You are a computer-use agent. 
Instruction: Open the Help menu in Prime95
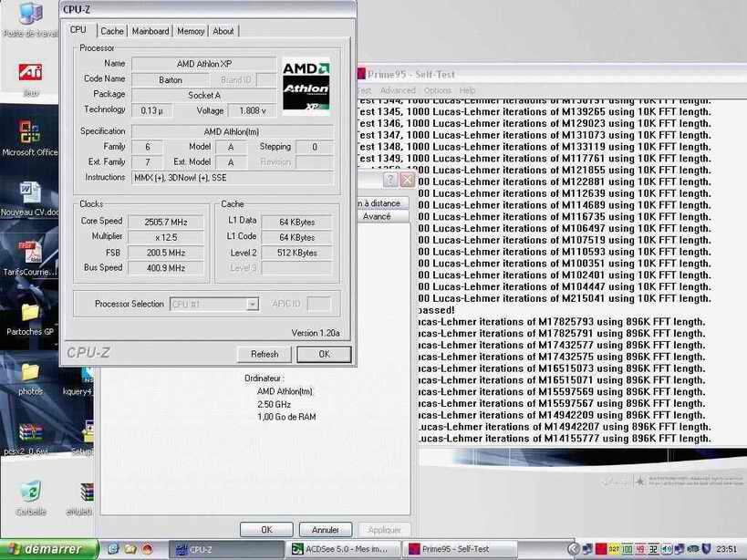[467, 90]
